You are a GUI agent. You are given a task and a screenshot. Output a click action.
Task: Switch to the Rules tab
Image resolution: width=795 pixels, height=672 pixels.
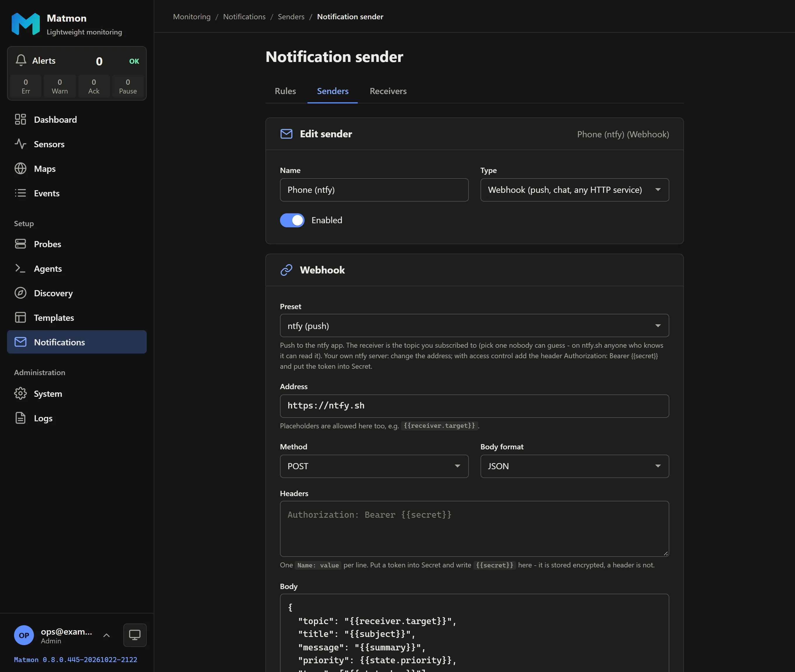pos(286,91)
